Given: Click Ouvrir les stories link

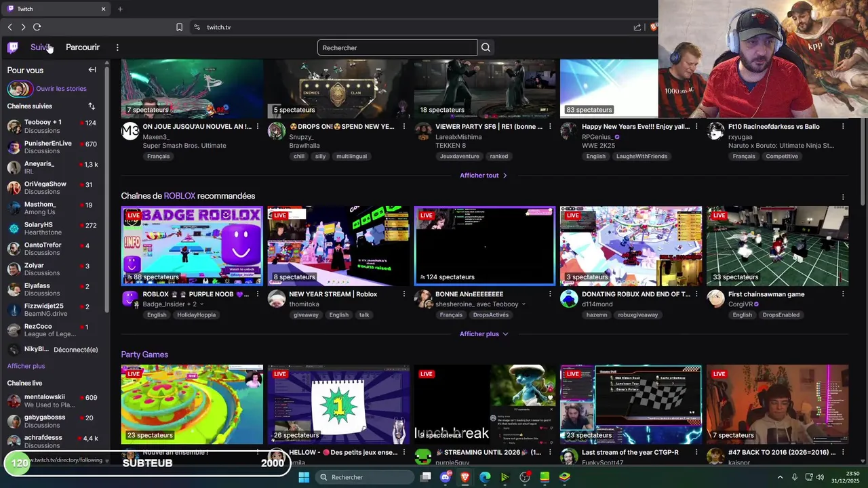Looking at the screenshot, I should point(61,89).
